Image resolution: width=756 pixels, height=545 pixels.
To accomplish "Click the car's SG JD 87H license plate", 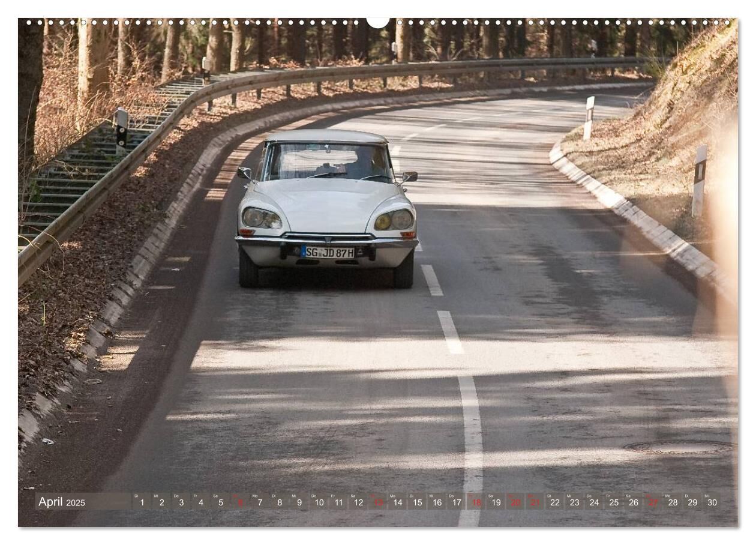I will [328, 252].
